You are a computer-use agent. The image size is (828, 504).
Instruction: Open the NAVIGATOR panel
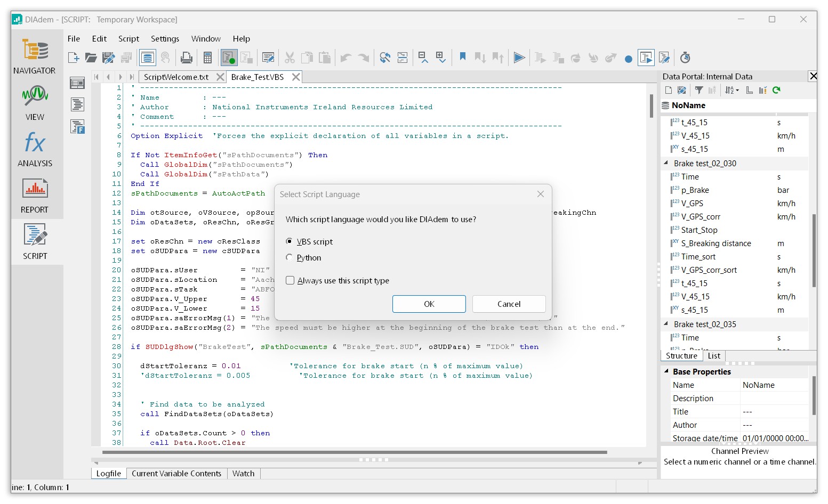35,56
